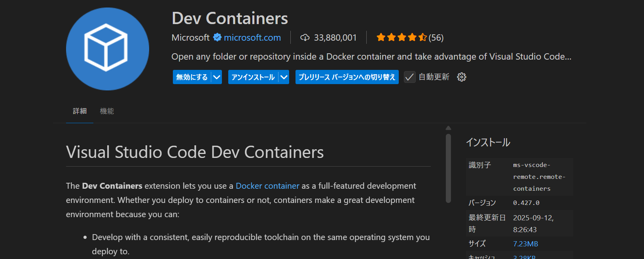This screenshot has height=259, width=644.
Task: Switch to the 詳細 tab
Action: [x=80, y=111]
